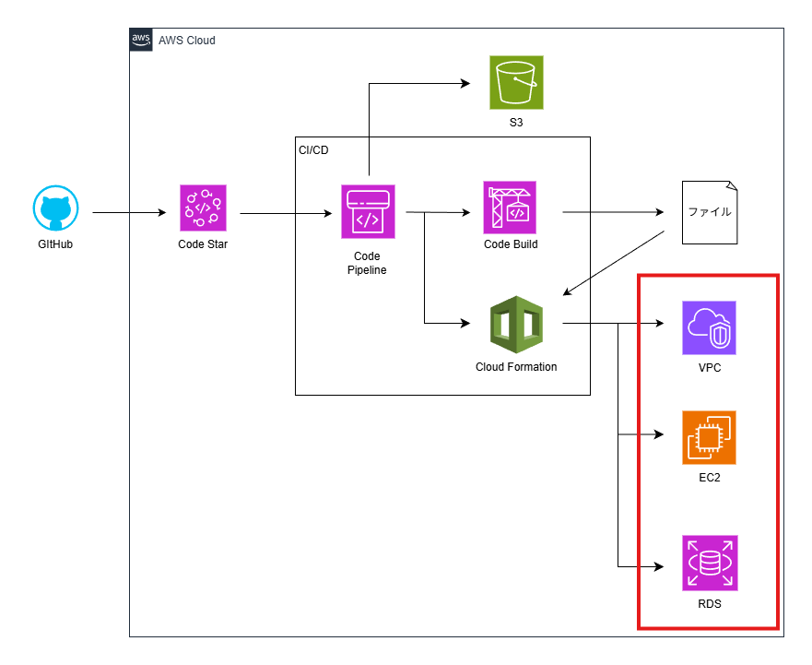The image size is (812, 665).
Task: Select the "EC2" caption text
Action: [x=709, y=478]
